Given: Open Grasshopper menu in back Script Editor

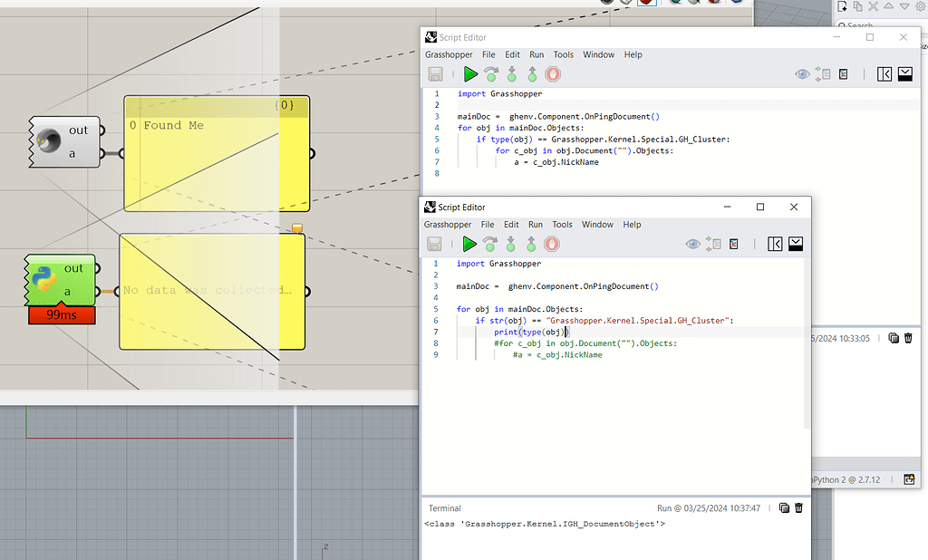Looking at the screenshot, I should (x=449, y=54).
